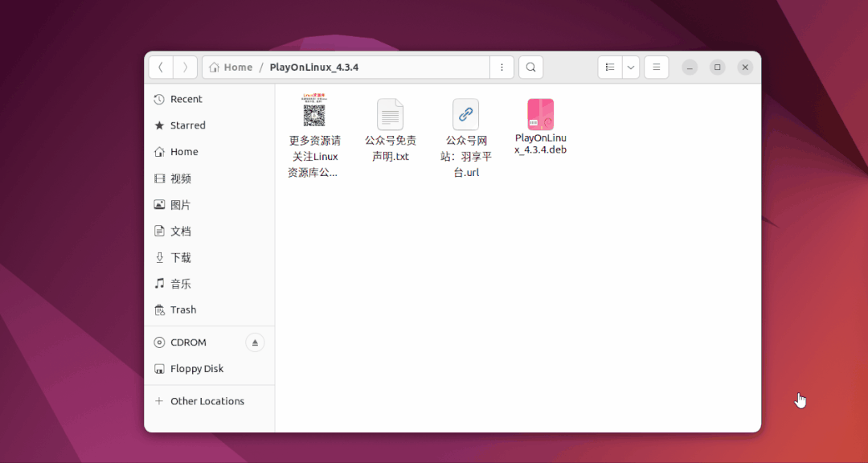Click the Home breadcrumb in path bar
This screenshot has height=463, width=868.
[x=231, y=67]
